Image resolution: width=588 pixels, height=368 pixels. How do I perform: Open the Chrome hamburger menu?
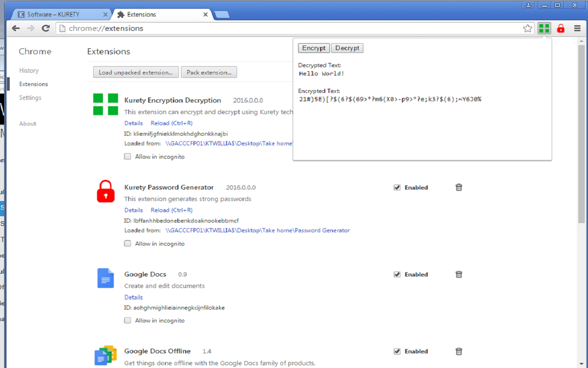click(577, 29)
